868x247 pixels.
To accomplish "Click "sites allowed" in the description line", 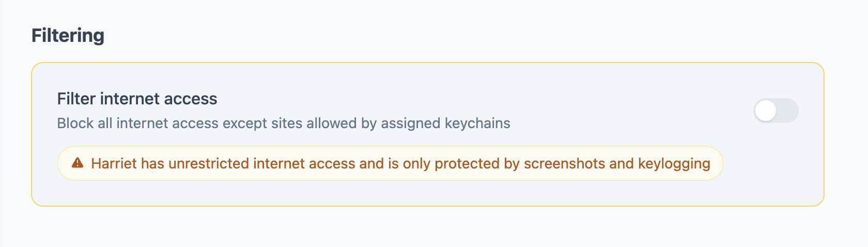I will (314, 124).
